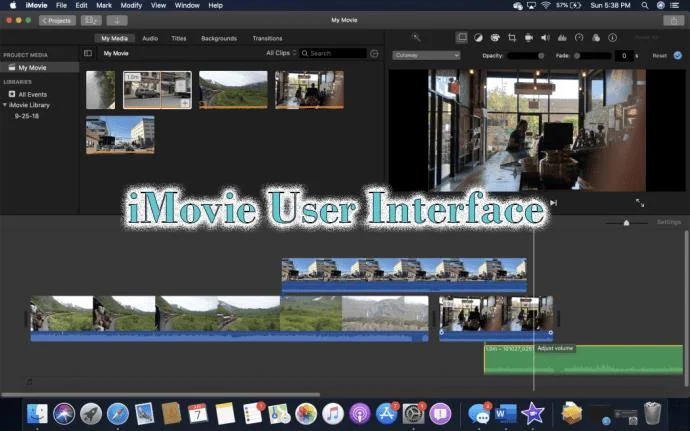Select the street cars clip thumbnail

coord(158,90)
